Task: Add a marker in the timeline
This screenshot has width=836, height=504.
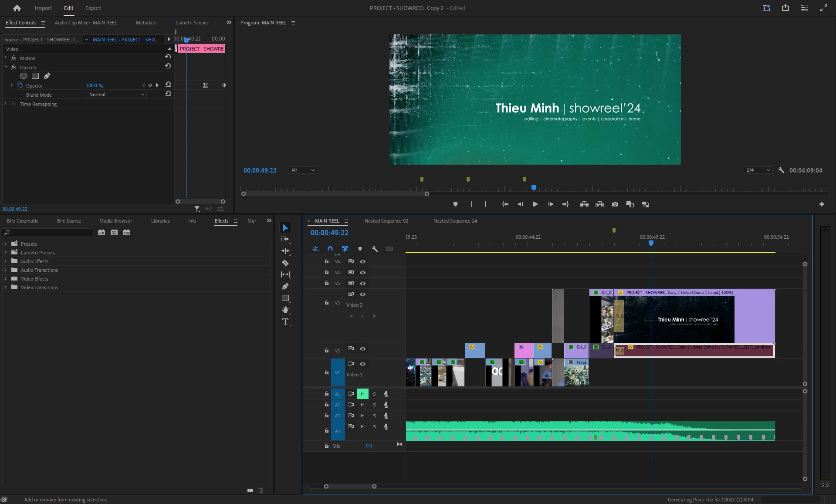Action: (360, 249)
